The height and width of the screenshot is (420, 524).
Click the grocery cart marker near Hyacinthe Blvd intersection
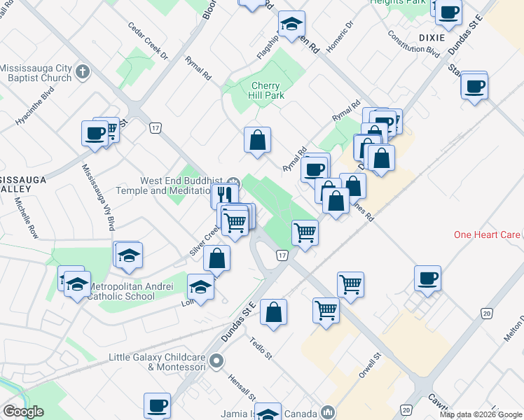click(x=112, y=128)
